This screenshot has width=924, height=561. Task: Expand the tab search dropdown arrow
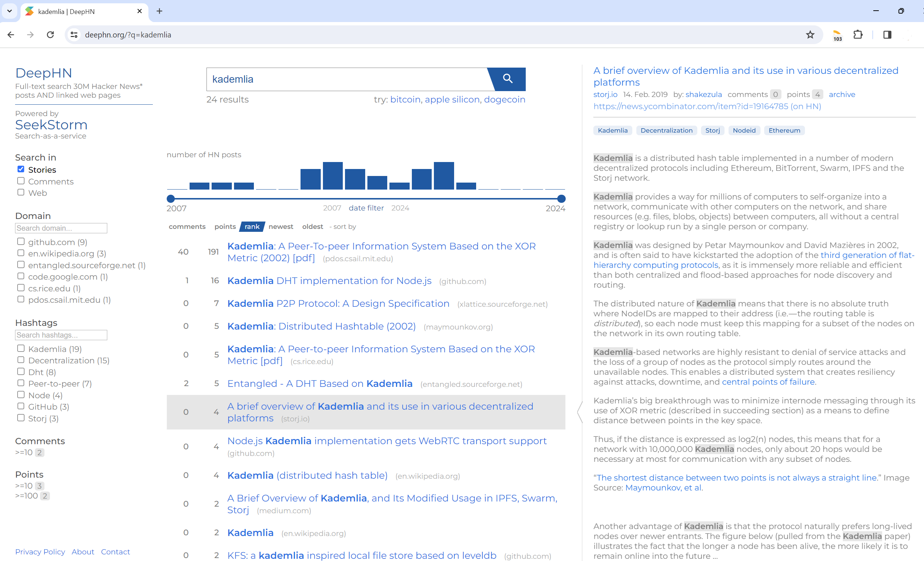pyautogui.click(x=10, y=11)
